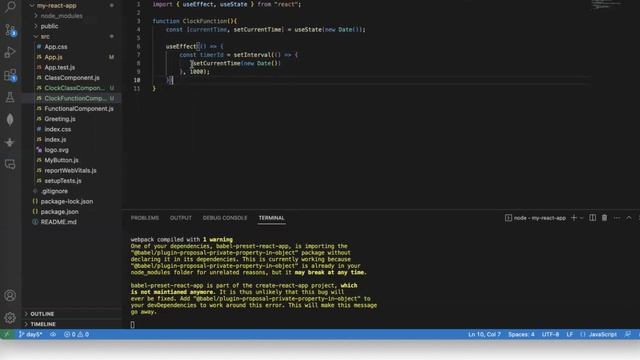Collapse the my-react-app root folder
This screenshot has width=640, height=360.
click(x=56, y=6)
